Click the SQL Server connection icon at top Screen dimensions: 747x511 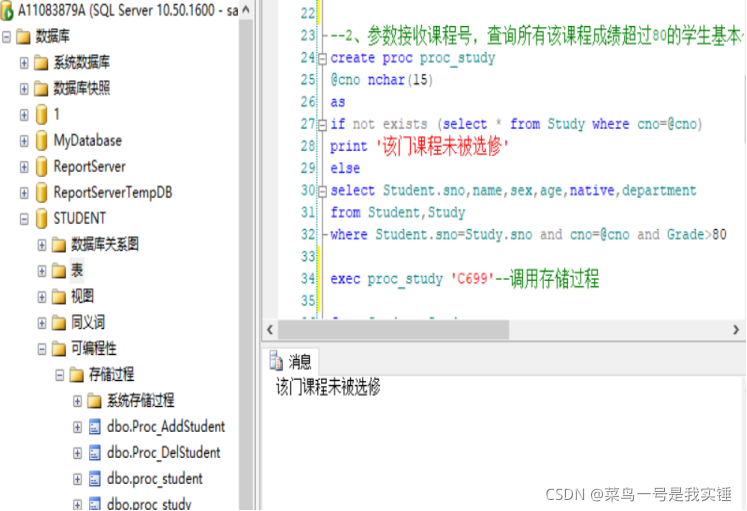click(x=7, y=10)
